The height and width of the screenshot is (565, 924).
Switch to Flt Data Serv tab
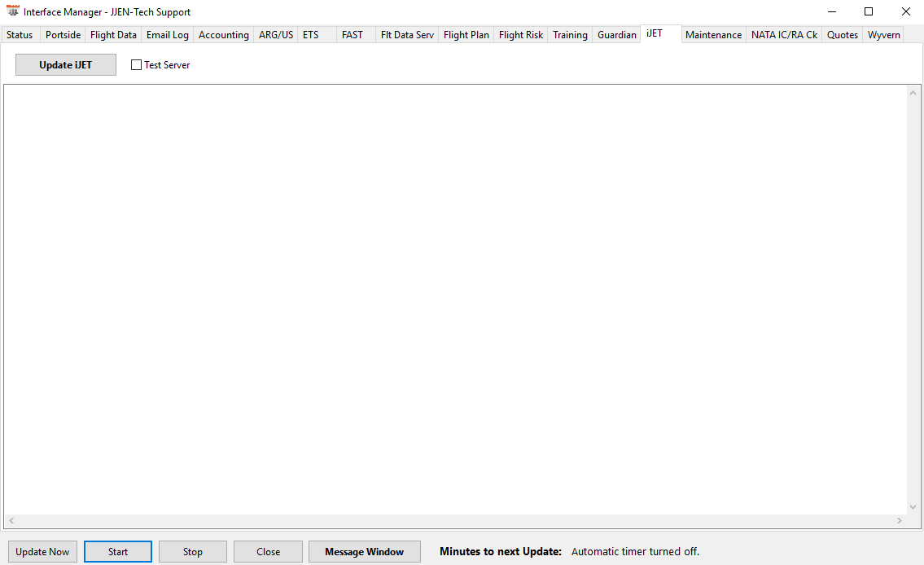point(407,35)
